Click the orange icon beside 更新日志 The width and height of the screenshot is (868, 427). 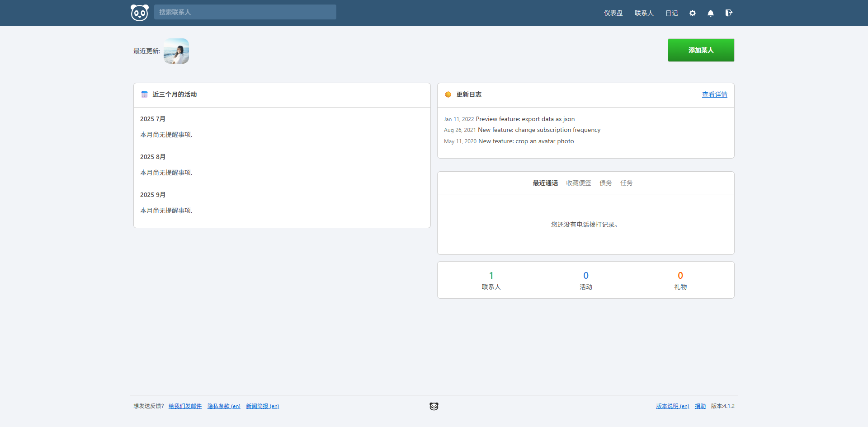click(x=448, y=94)
